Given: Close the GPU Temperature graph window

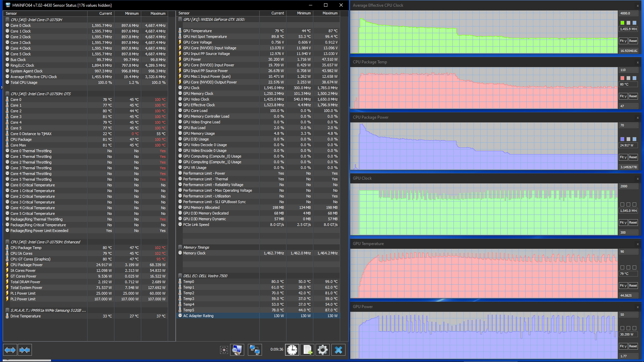Looking at the screenshot, I should pyautogui.click(x=638, y=244).
